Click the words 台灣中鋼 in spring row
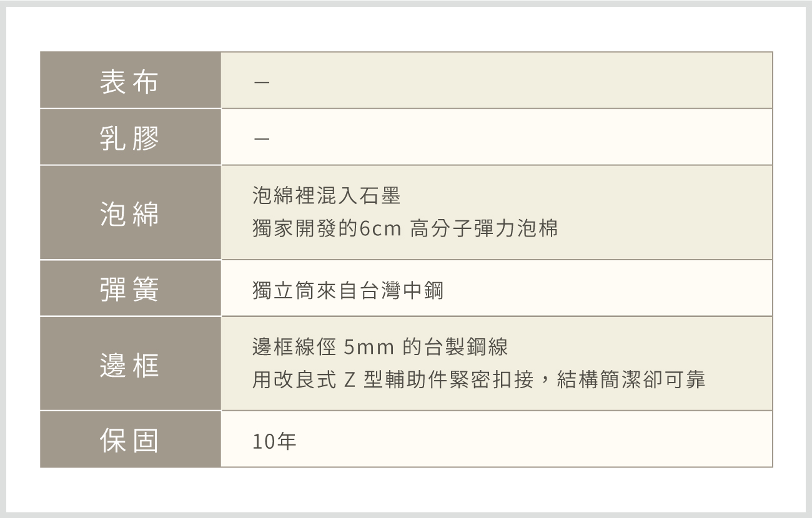Viewport: 812px width, 518px height. [401, 291]
